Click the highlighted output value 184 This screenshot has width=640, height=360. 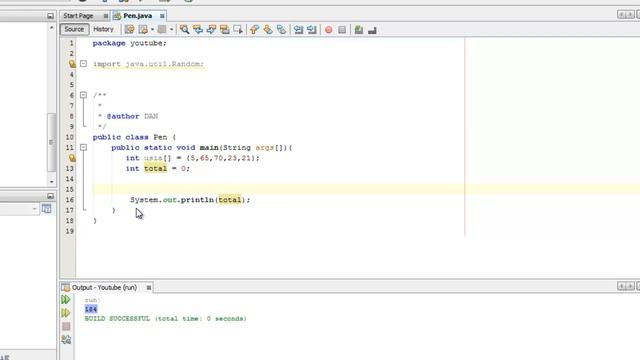point(91,309)
